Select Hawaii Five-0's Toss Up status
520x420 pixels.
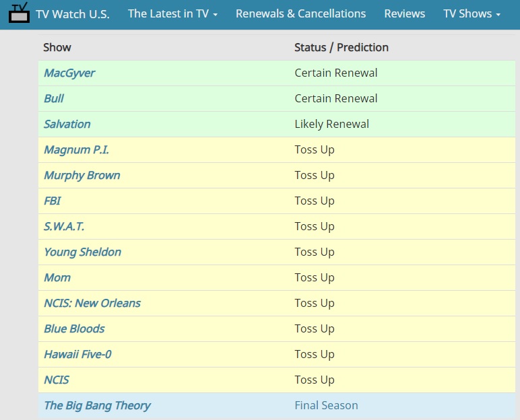[x=315, y=354]
